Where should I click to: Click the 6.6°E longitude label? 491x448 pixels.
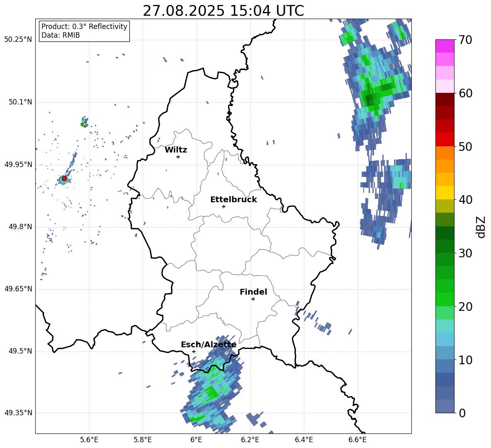click(x=357, y=440)
